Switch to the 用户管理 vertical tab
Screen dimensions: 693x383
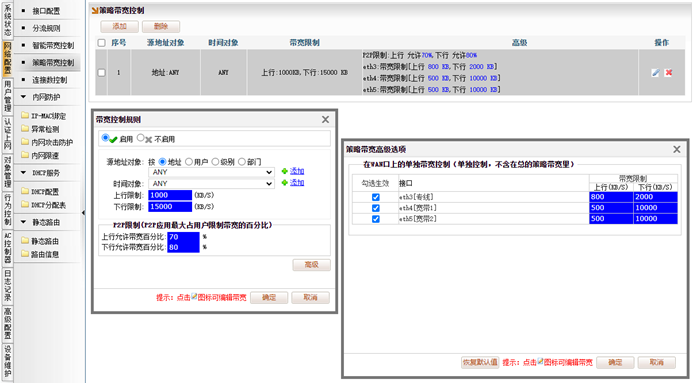point(8,96)
